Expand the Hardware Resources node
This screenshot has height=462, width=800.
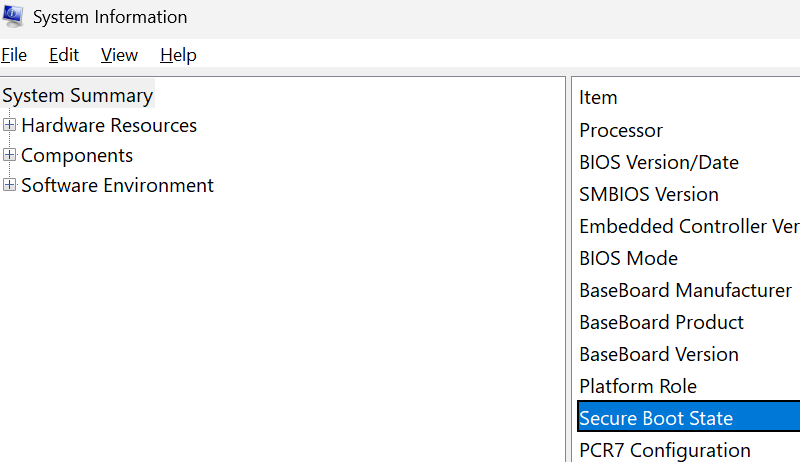9,125
